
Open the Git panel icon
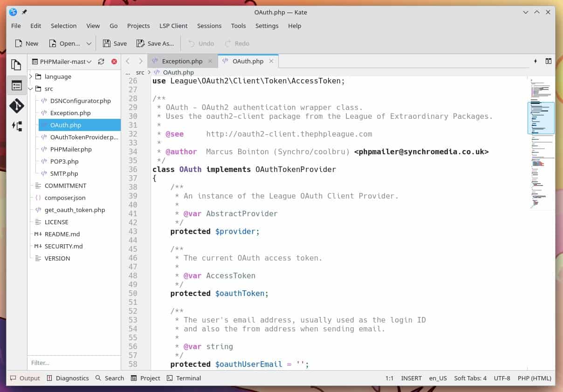click(16, 106)
